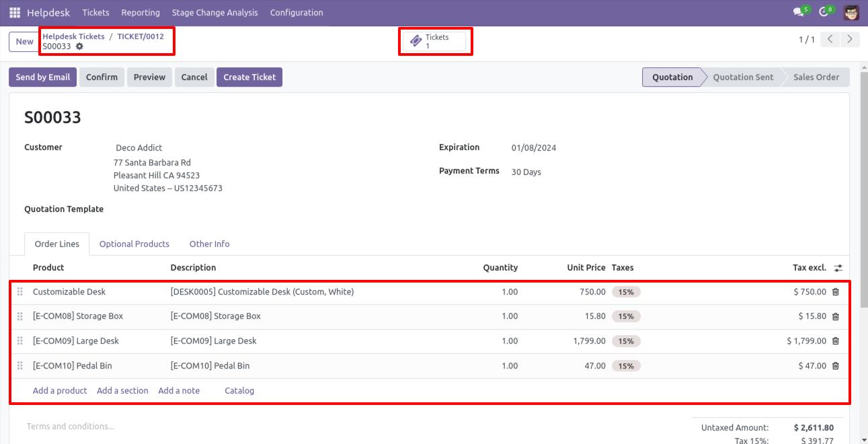Switch to the Optional Products tab
The width and height of the screenshot is (868, 444).
pyautogui.click(x=134, y=244)
